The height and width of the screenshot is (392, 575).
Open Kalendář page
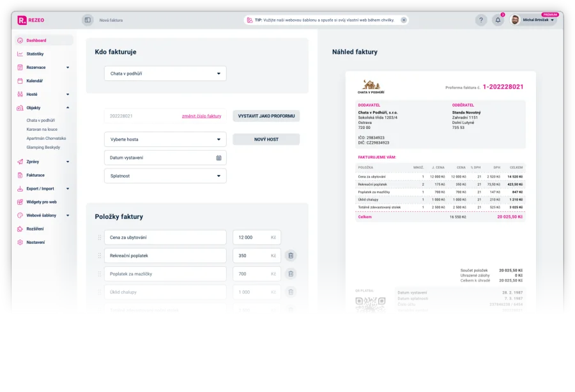tap(34, 81)
